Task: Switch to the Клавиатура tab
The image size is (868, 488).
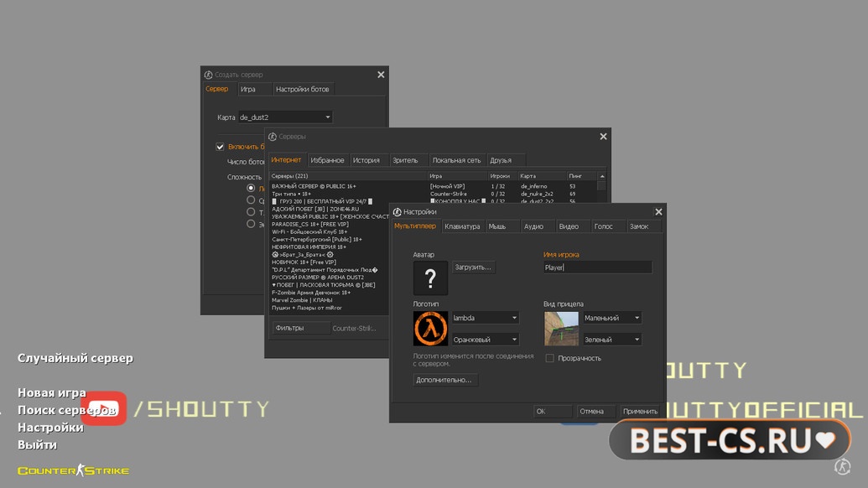Action: coord(462,226)
